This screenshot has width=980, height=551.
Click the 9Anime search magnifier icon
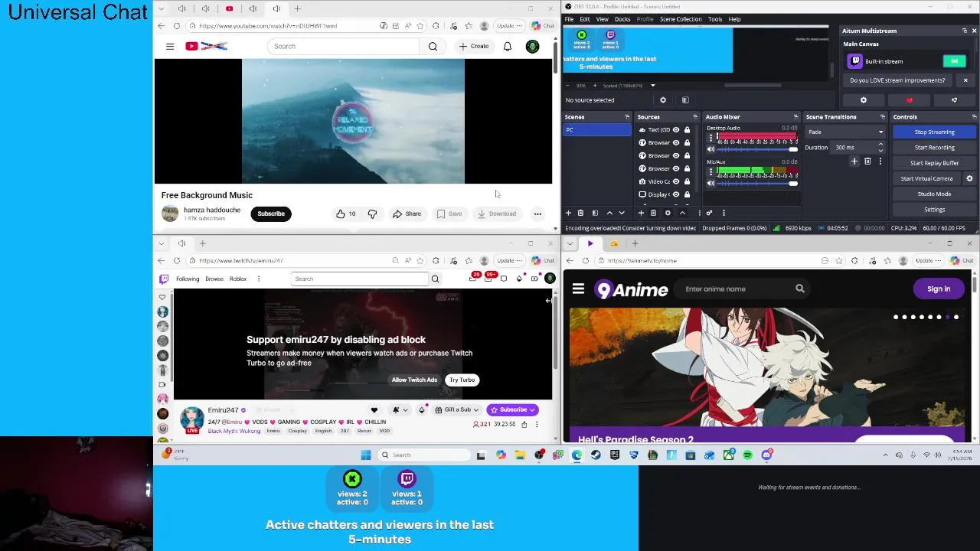pos(800,289)
